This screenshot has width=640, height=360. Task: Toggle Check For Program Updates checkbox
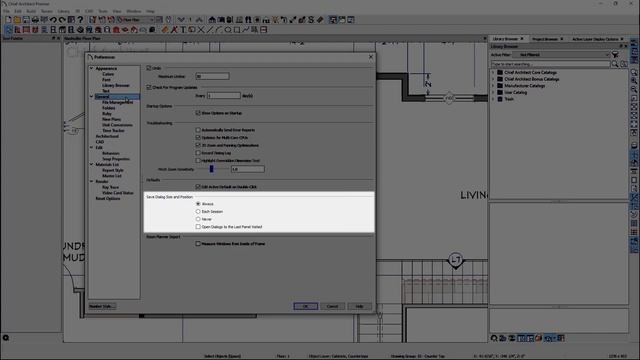149,87
